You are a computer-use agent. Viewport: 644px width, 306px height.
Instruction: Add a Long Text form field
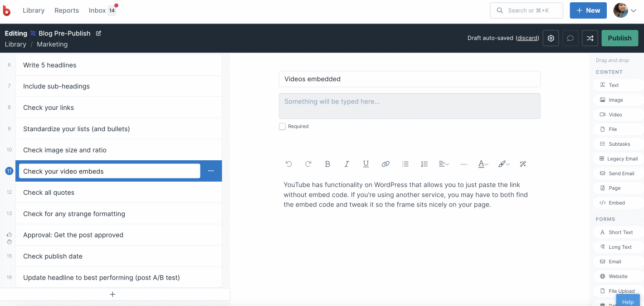[x=619, y=247]
